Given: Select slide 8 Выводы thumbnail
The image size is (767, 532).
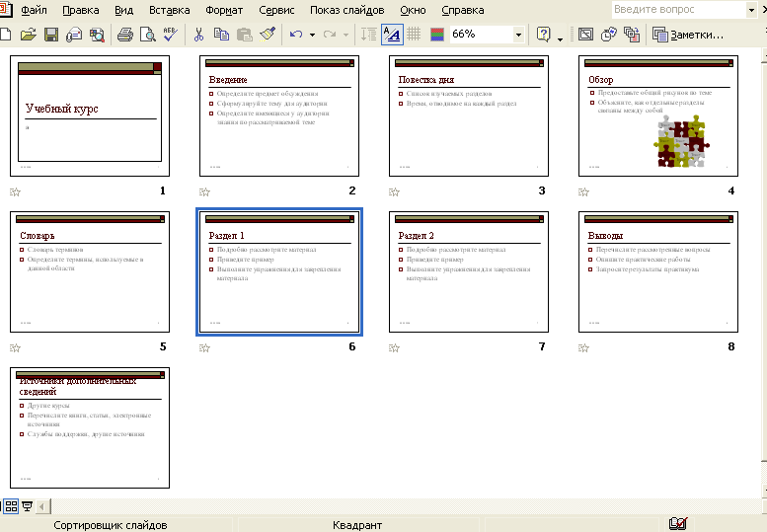Looking at the screenshot, I should click(x=658, y=271).
